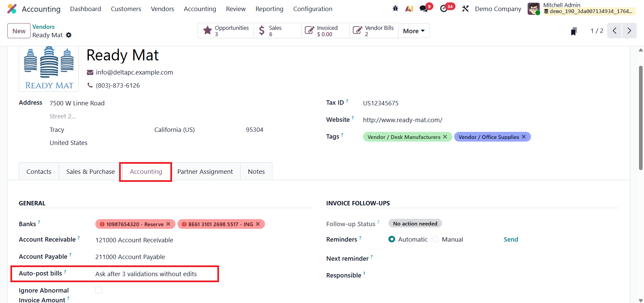Expand the More smart buttons dropdown
This screenshot has width=644, height=303.
click(x=414, y=31)
